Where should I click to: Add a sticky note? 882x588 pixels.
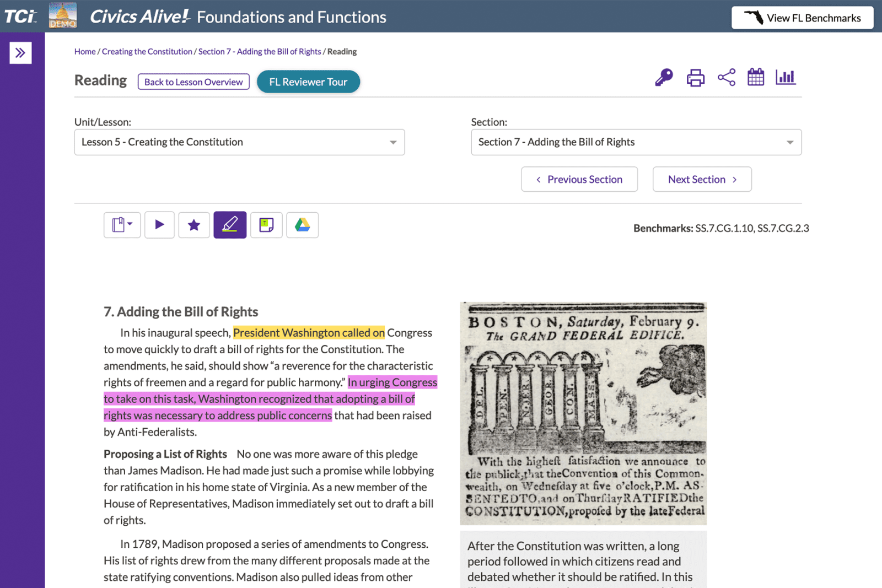click(266, 225)
